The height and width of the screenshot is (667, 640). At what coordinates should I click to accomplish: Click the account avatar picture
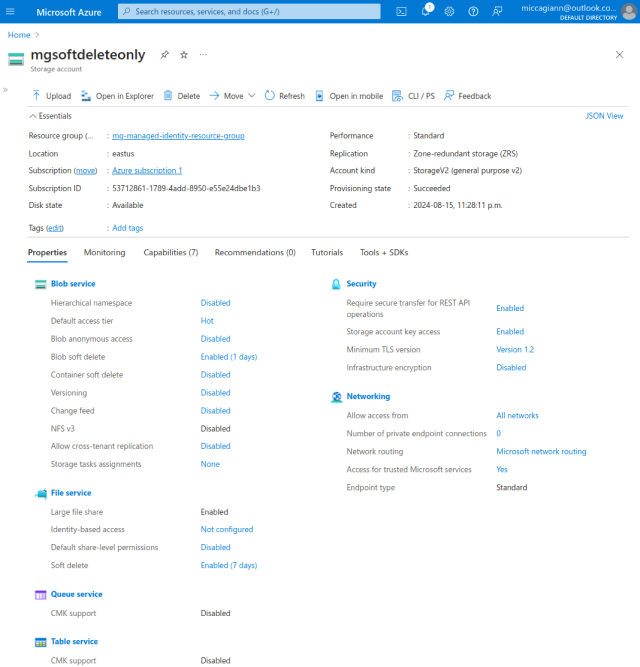[629, 11]
